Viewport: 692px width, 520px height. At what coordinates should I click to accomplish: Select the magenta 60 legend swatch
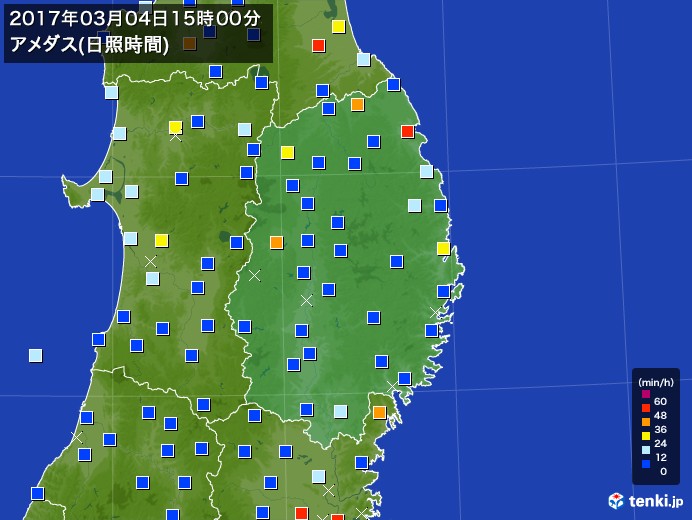coord(646,394)
